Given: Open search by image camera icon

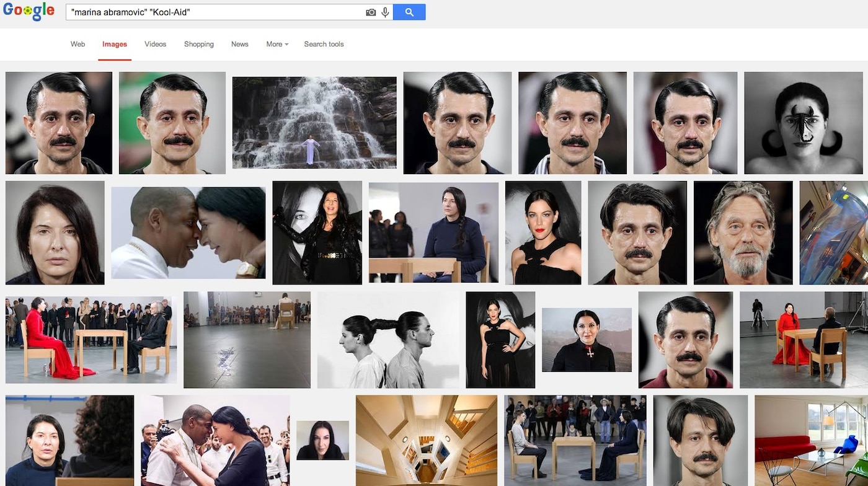Looking at the screenshot, I should click(x=371, y=12).
